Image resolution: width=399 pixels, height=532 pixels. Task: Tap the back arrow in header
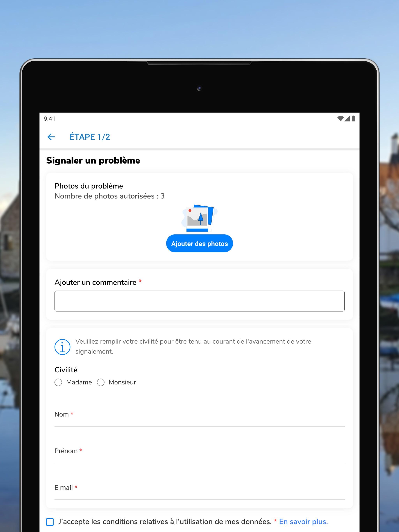pos(51,137)
